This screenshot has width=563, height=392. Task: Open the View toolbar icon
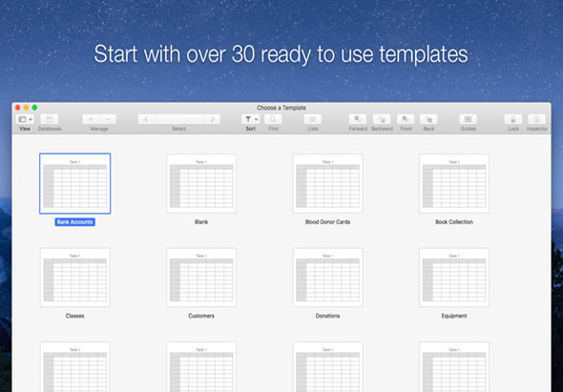[x=22, y=119]
